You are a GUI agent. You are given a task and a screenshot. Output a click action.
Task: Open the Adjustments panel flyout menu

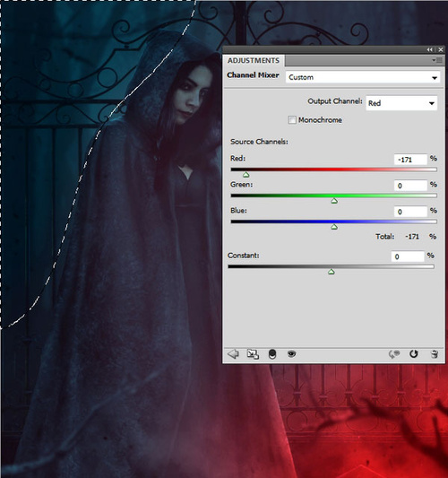pos(437,60)
